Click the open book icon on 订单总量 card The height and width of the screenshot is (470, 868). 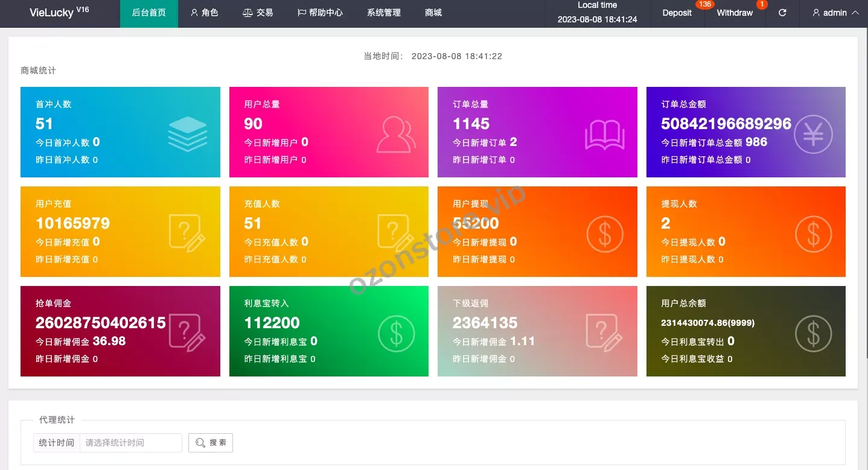604,135
